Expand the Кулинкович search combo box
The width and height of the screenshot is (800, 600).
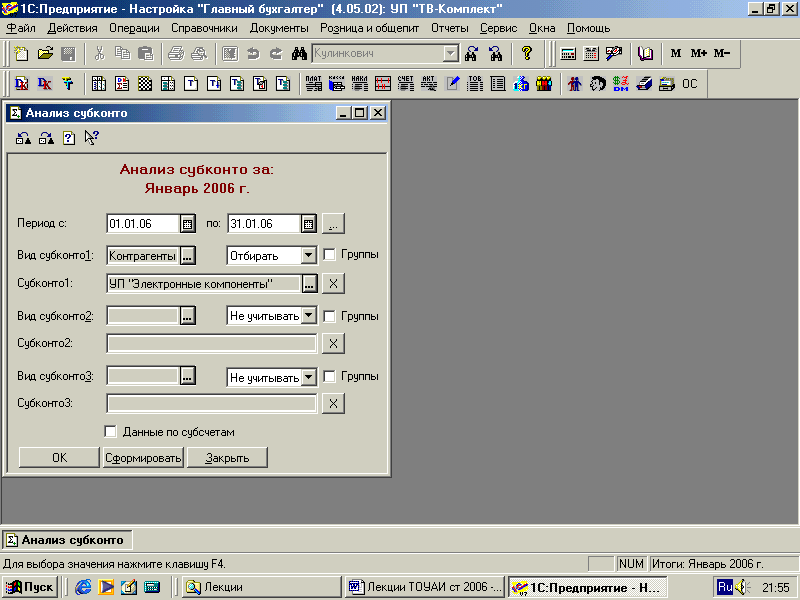[451, 53]
